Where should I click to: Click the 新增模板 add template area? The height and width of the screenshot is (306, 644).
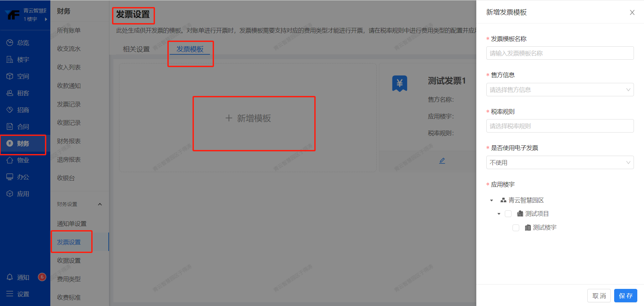[x=254, y=118]
